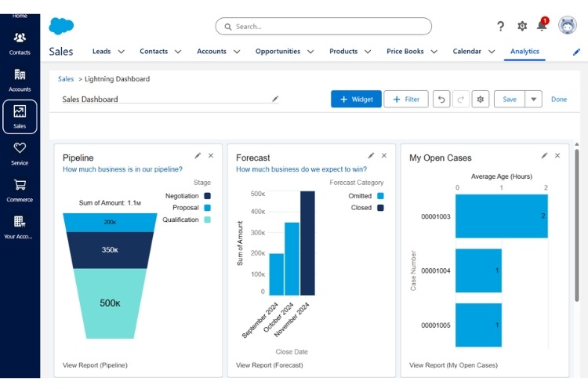Open the notifications bell
Viewport: 588px width, 392px height.
(542, 26)
